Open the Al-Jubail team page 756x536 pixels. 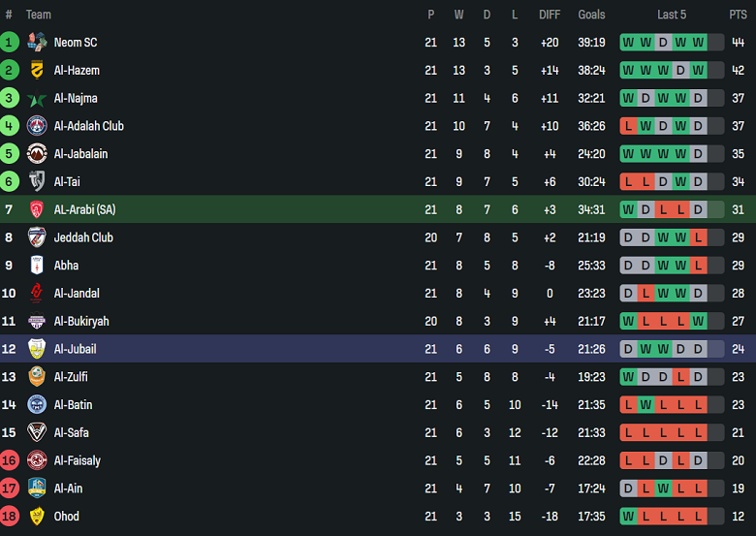75,349
